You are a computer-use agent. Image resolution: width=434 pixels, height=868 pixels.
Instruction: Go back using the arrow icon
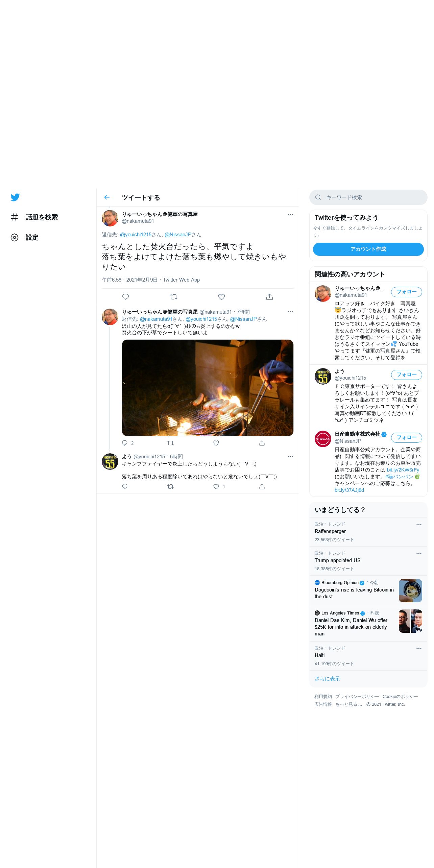point(107,197)
